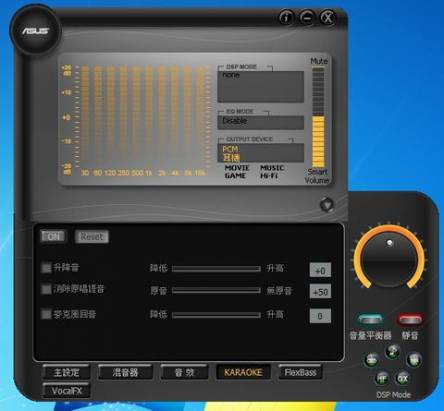Screen dimensions: 444x411
Task: Click the Reset button
Action: point(92,237)
